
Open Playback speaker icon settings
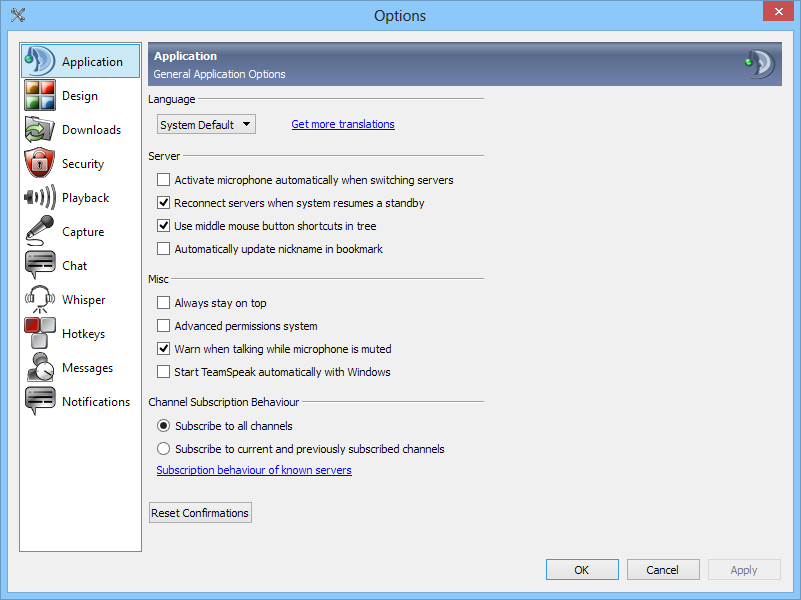click(x=39, y=198)
